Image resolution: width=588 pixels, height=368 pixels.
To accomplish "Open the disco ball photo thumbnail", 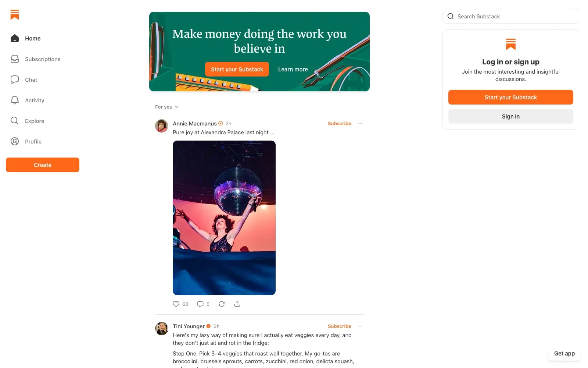I will [224, 218].
